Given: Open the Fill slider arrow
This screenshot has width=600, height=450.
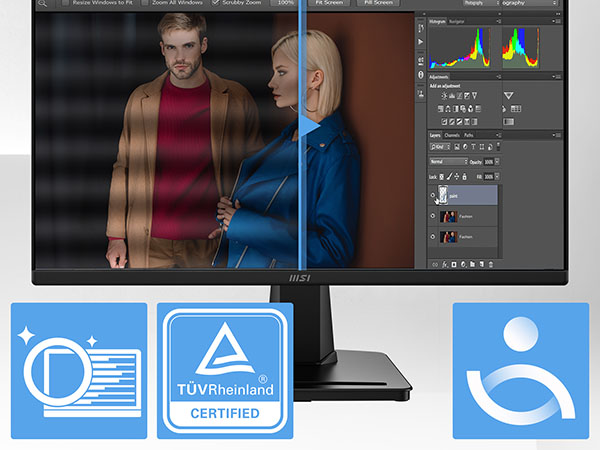Looking at the screenshot, I should click(x=497, y=177).
